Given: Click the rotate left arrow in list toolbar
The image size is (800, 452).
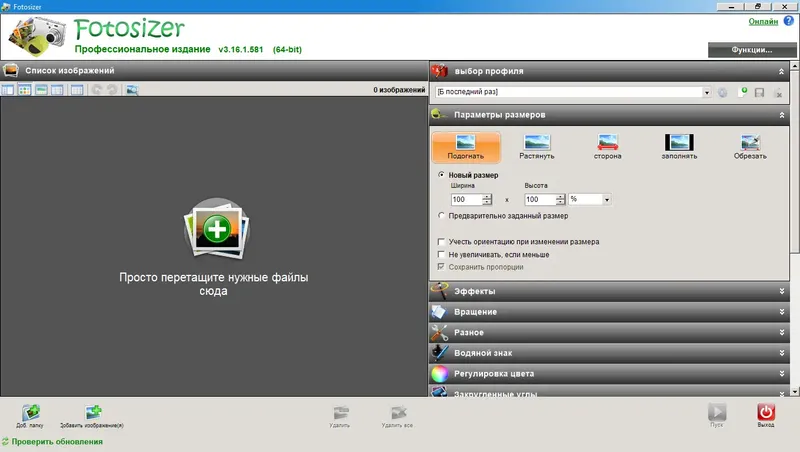Looking at the screenshot, I should pos(97,90).
